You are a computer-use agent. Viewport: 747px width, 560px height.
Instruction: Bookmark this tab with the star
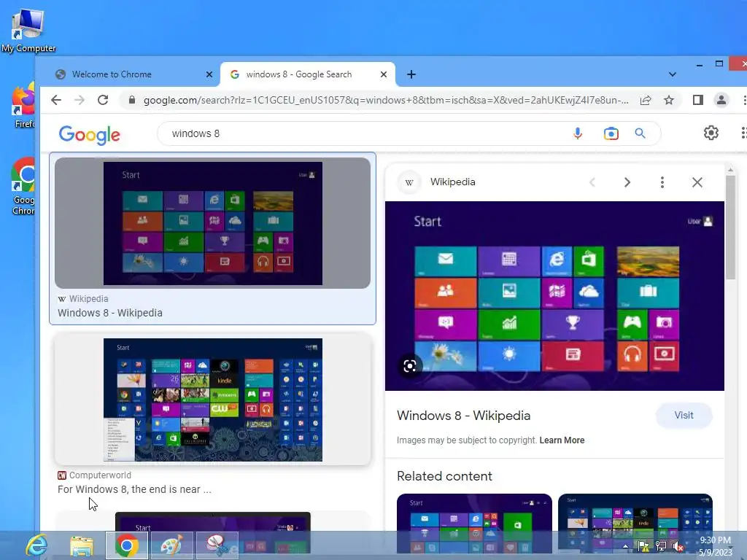pyautogui.click(x=669, y=100)
